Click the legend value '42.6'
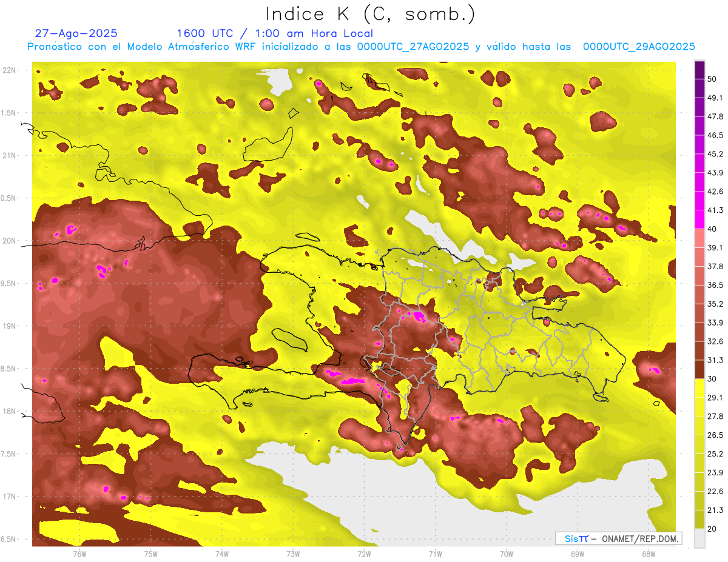 [715, 192]
